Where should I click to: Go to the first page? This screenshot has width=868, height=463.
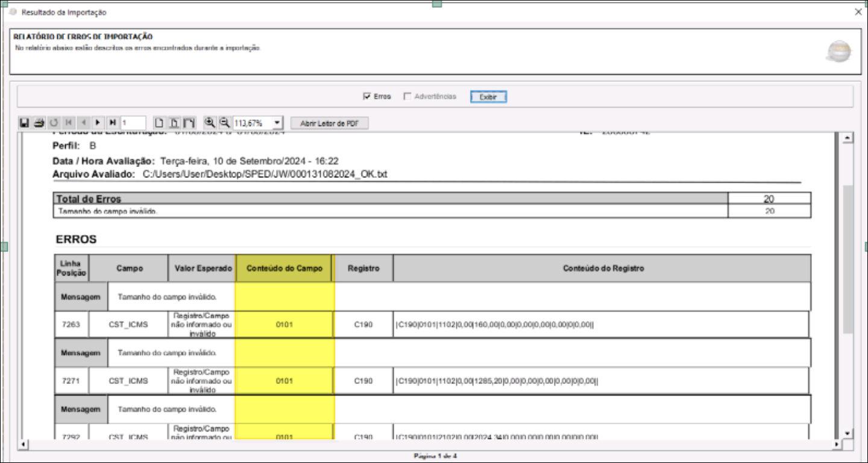tap(69, 123)
